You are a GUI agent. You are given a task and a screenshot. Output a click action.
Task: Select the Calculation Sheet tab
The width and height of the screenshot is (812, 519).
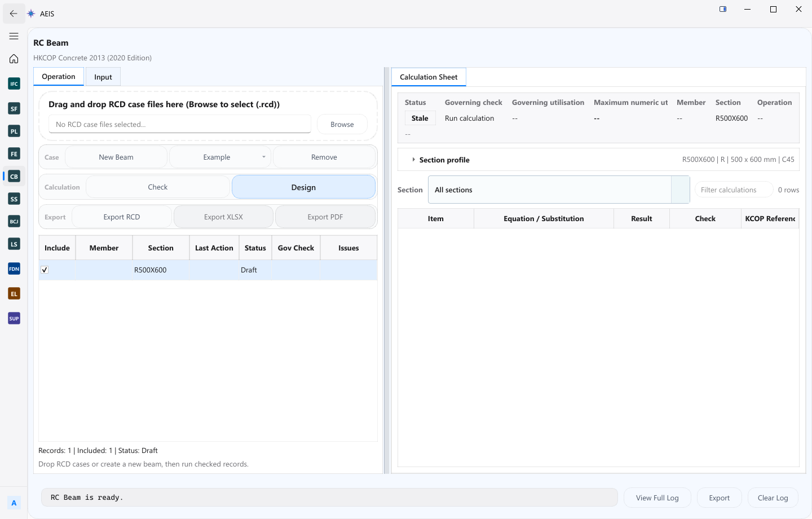point(429,77)
